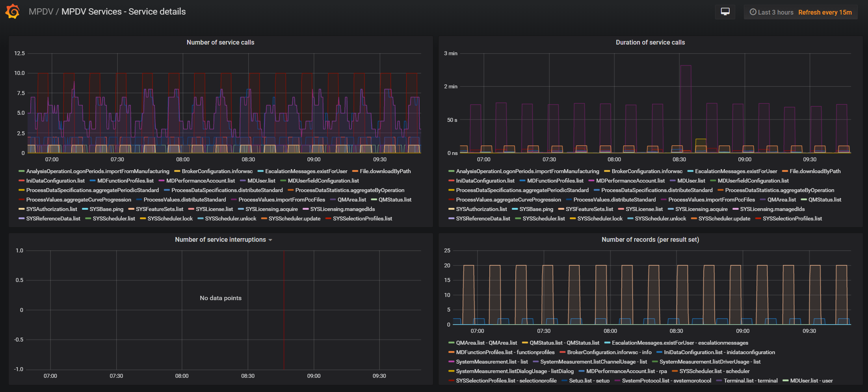The image size is (868, 392).
Task: Select ProcessDataStatistics.aggregateByOperation in Number of service calls legend
Action: click(350, 190)
